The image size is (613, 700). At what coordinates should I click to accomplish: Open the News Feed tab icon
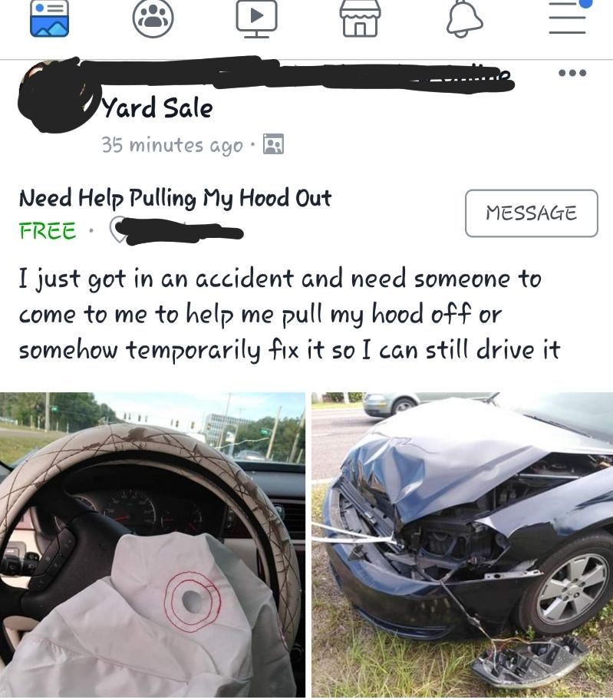[49, 18]
